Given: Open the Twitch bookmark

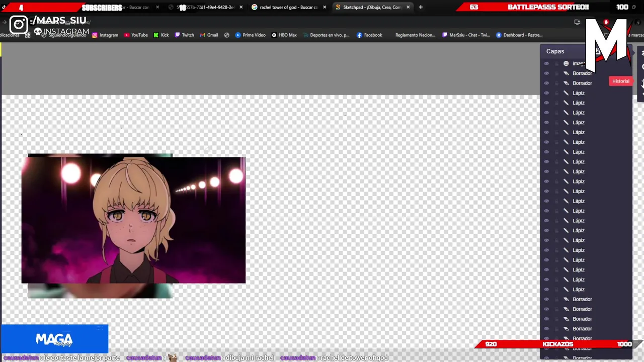Looking at the screenshot, I should point(184,35).
